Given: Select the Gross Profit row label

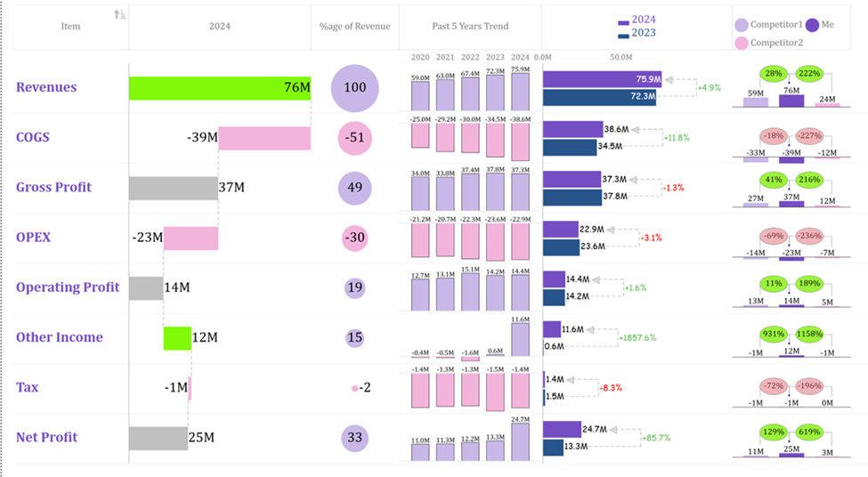Looking at the screenshot, I should pyautogui.click(x=53, y=188).
